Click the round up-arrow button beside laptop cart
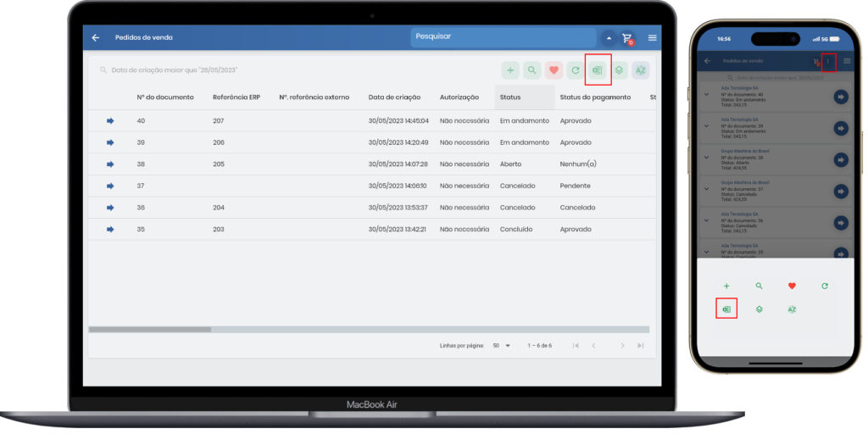The image size is (868, 434). point(609,38)
